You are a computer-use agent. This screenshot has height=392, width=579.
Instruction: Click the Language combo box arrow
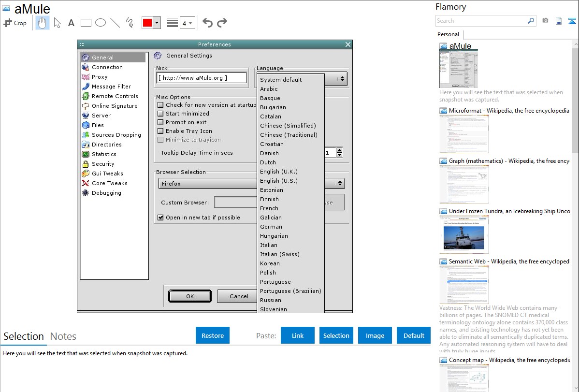click(x=342, y=79)
